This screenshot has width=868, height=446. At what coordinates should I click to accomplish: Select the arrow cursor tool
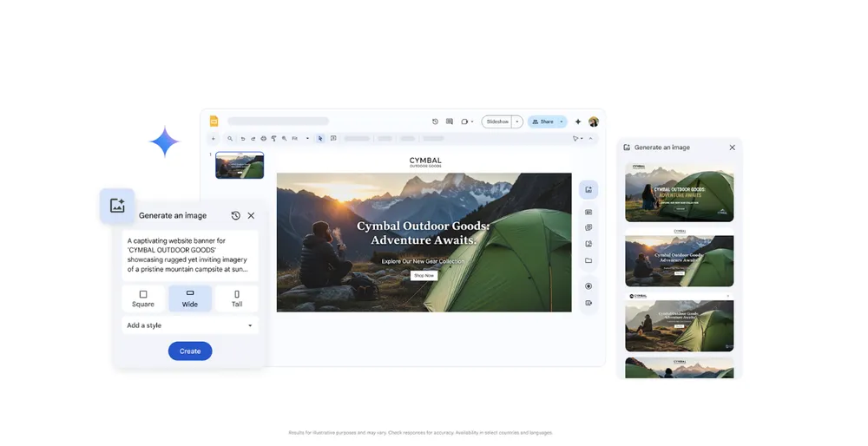[x=320, y=139]
